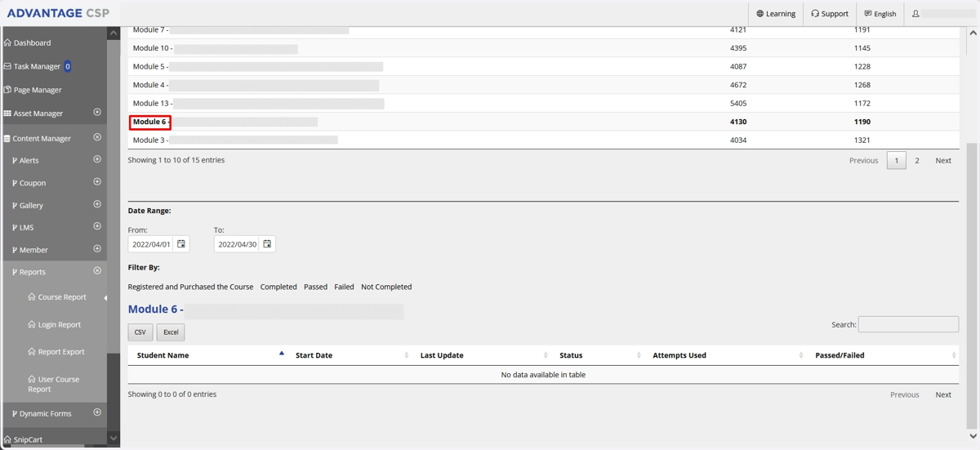This screenshot has height=450, width=980.
Task: Click the Login Report home icon
Action: pyautogui.click(x=32, y=324)
